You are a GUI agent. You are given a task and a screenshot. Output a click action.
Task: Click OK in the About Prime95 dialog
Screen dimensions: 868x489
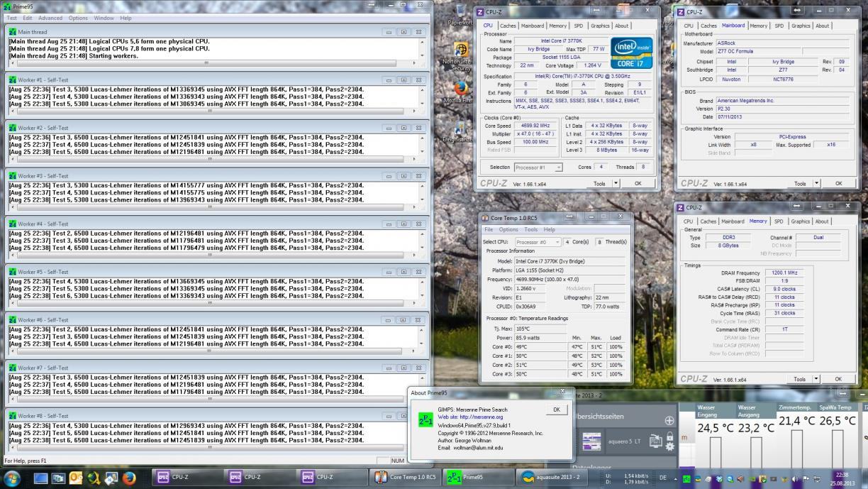[x=556, y=410]
